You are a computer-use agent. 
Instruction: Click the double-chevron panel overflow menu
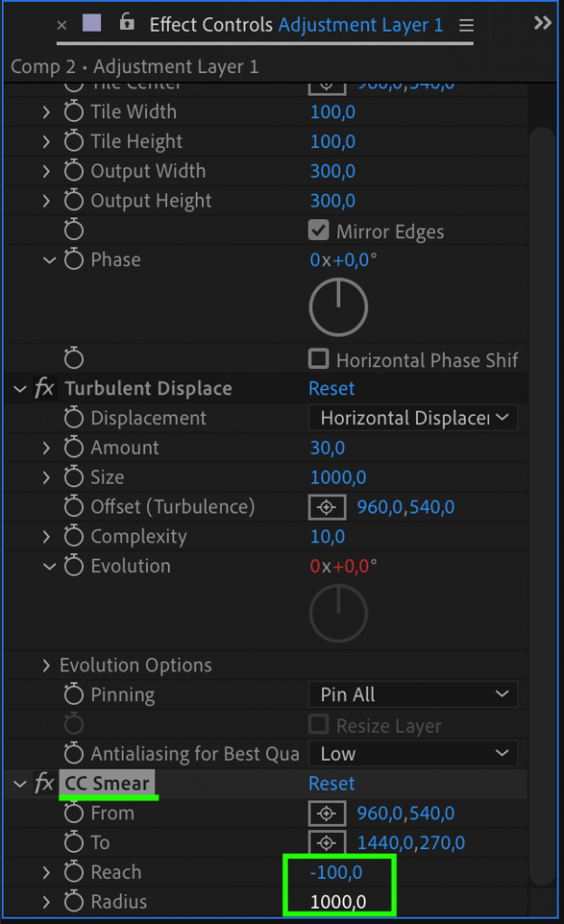[x=542, y=23]
